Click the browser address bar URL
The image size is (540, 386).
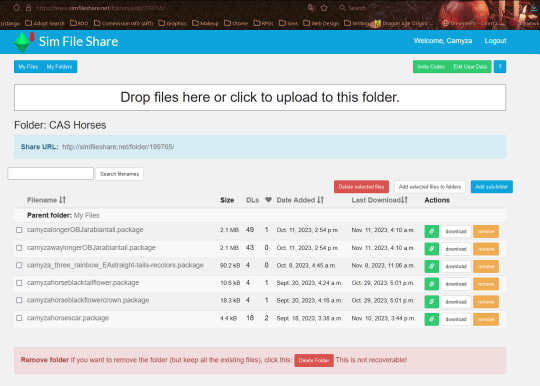[100, 8]
